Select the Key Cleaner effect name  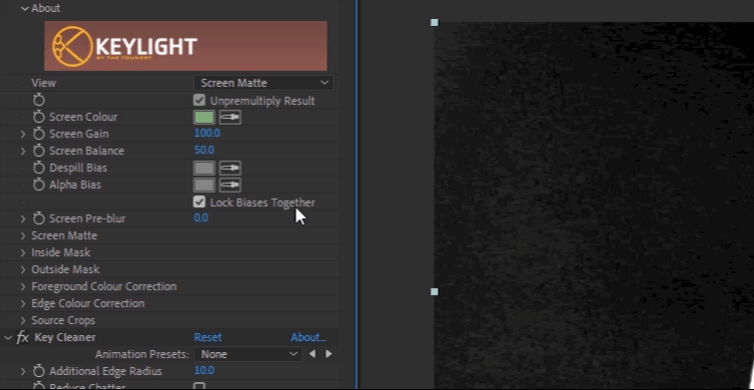tap(65, 338)
